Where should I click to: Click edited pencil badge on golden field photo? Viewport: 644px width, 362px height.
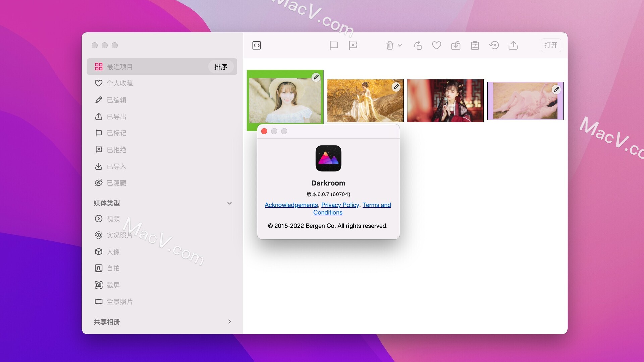[396, 87]
